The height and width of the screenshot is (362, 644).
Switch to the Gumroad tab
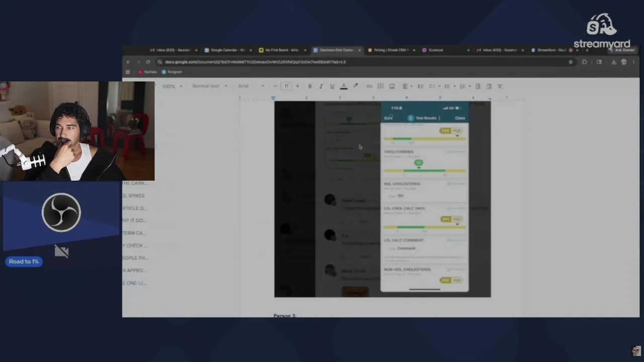coord(445,50)
